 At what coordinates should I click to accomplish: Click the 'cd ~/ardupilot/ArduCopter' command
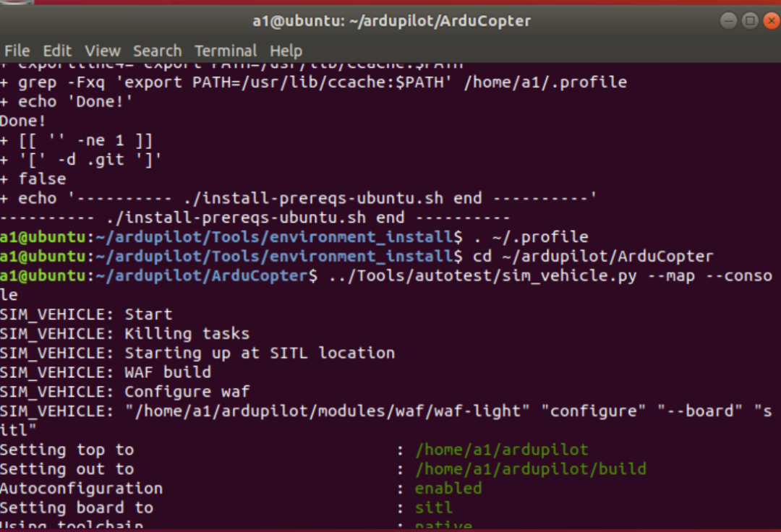[x=593, y=257]
